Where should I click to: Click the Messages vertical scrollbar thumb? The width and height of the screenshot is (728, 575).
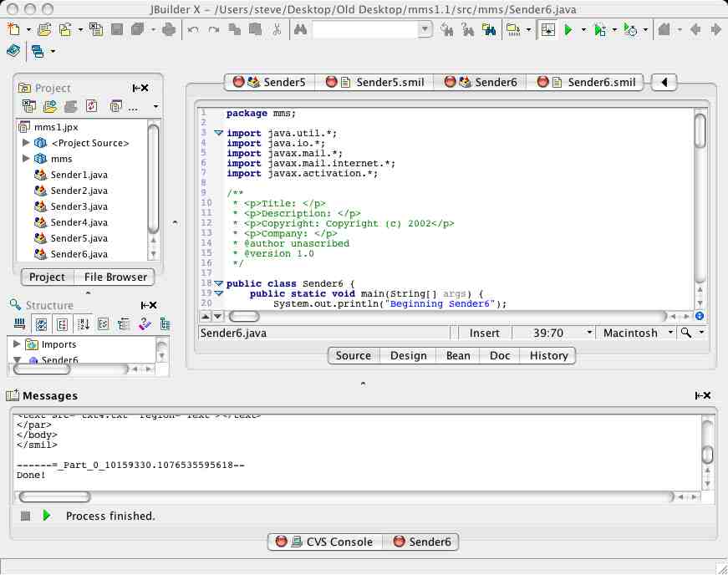(707, 454)
